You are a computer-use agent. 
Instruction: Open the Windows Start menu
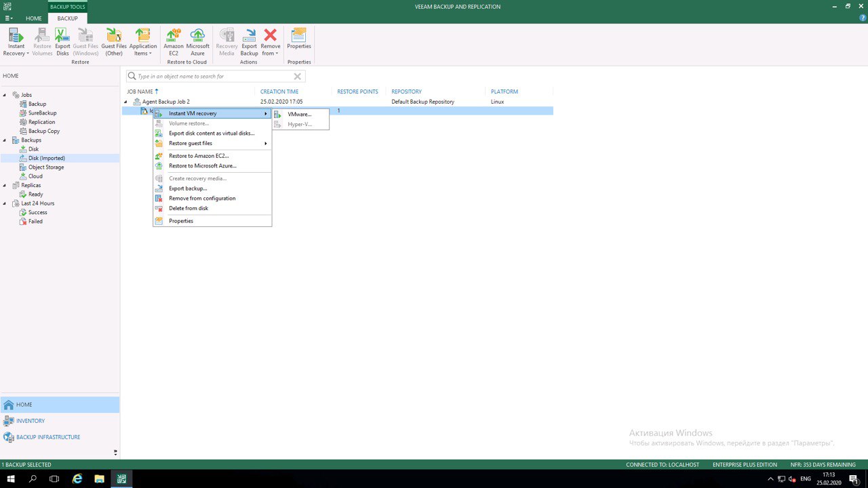(11, 479)
